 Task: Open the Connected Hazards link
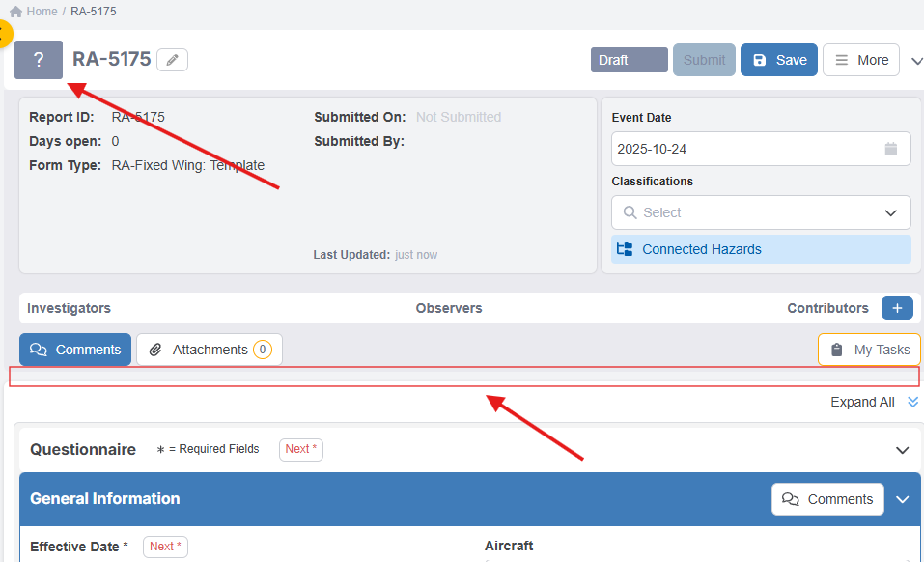(701, 249)
